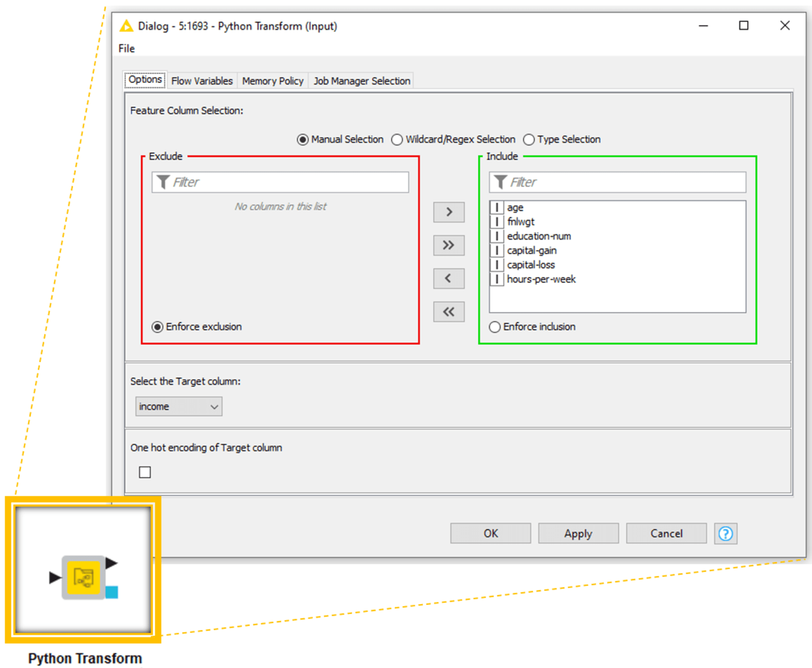Viewport: 812px width, 668px height.
Task: Choose Enforce inclusion option
Action: tap(494, 327)
